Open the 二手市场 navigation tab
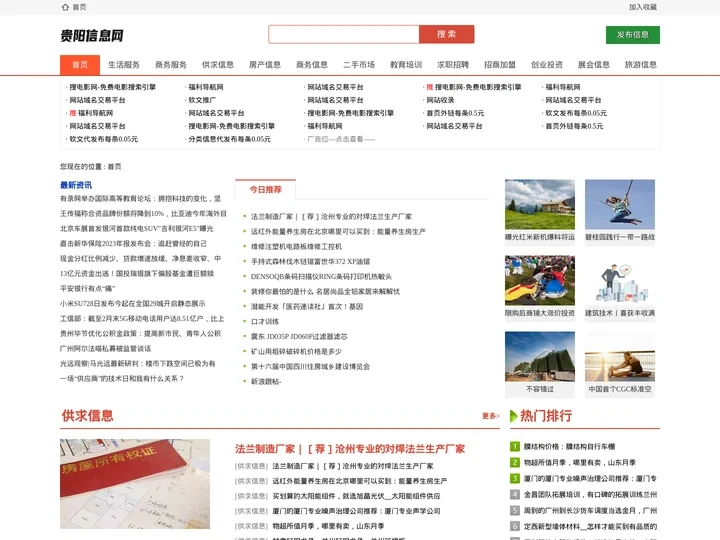 (359, 65)
